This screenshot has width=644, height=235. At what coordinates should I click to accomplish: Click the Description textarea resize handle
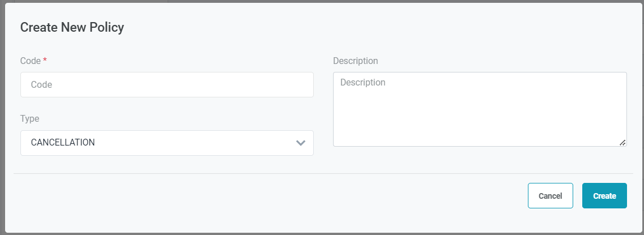pos(622,143)
